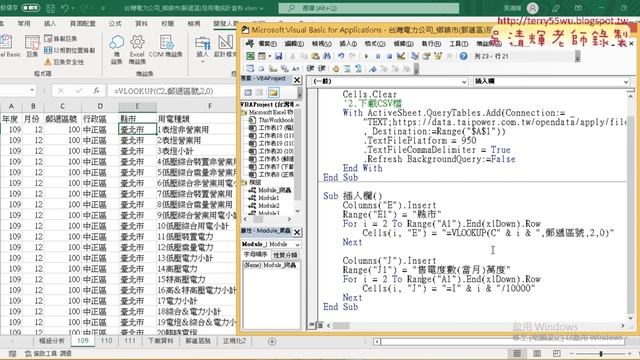Image resolution: width=640 pixels, height=360 pixels.
Task: Click the Break pause icon in VBA toolbar
Action: pyautogui.click(x=378, y=56)
